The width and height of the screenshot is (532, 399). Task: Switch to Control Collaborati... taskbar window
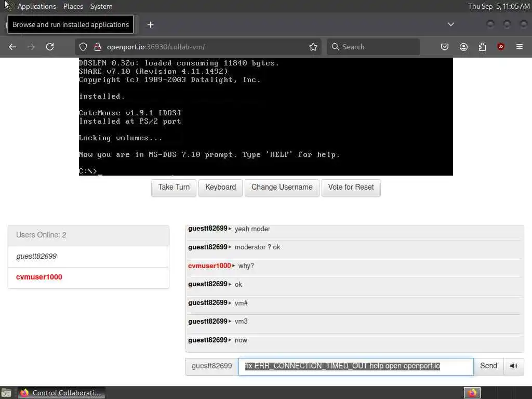[x=61, y=393]
